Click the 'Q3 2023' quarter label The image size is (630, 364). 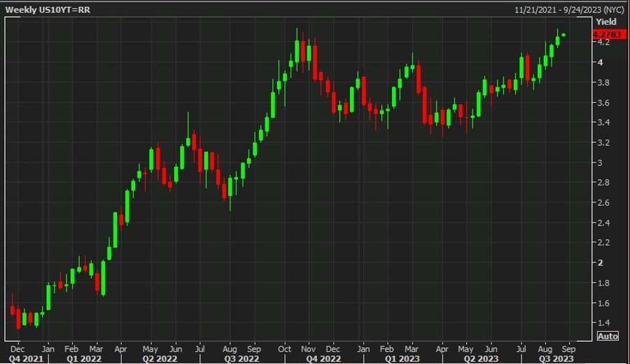[556, 358]
